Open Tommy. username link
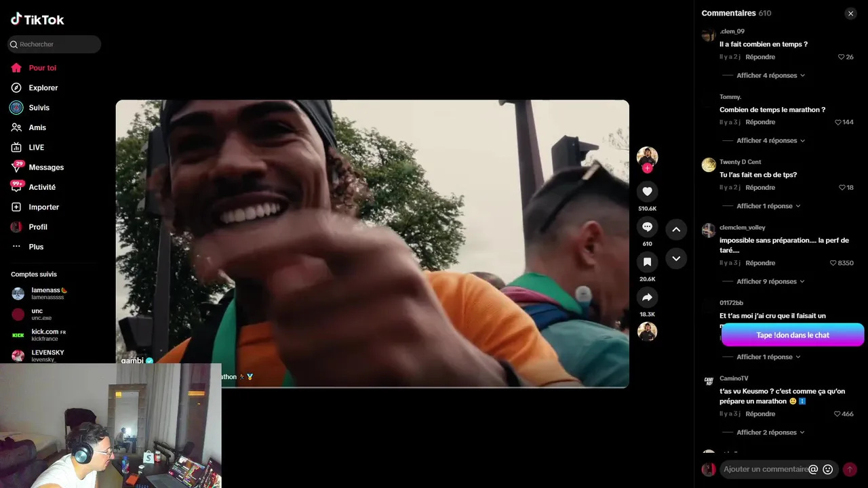 [730, 97]
